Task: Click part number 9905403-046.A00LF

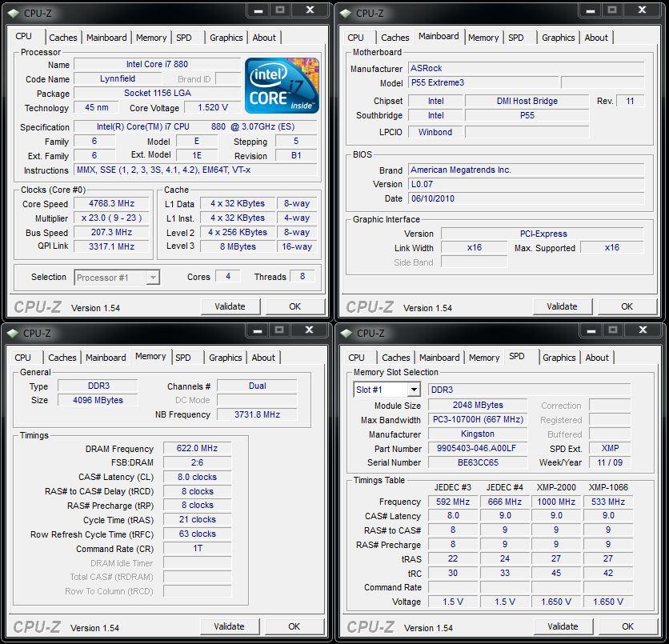Action: pos(478,448)
